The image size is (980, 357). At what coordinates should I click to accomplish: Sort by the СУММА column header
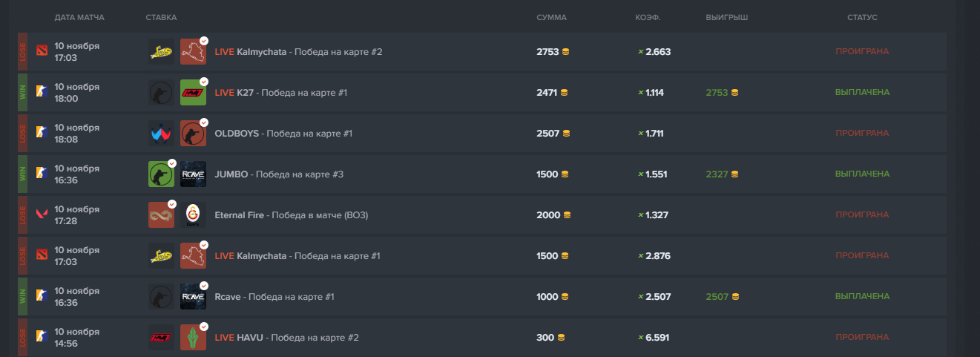click(x=551, y=17)
